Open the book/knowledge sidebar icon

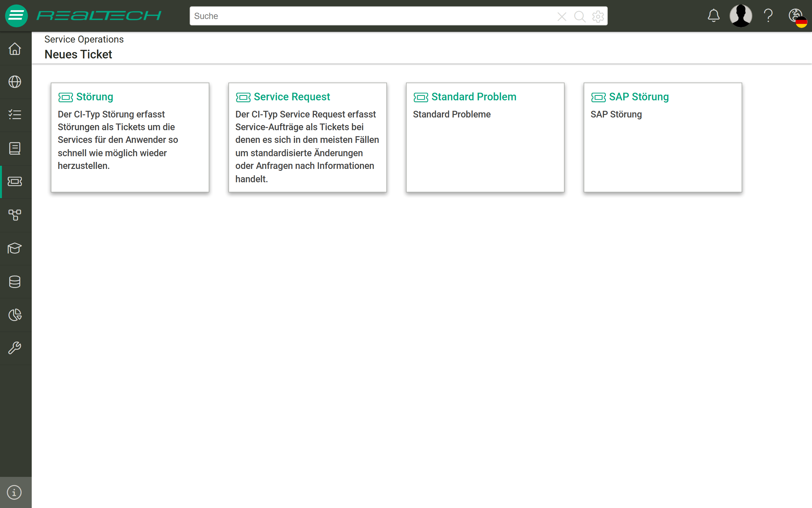tap(15, 148)
